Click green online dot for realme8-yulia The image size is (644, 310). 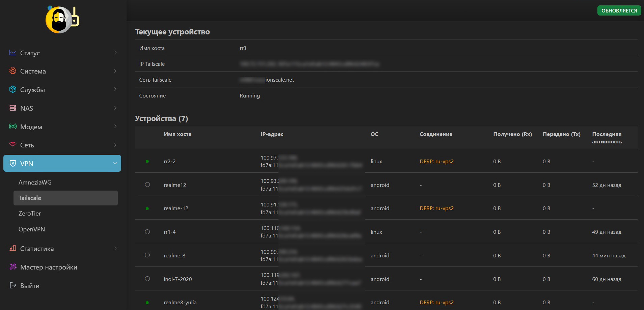click(x=147, y=303)
